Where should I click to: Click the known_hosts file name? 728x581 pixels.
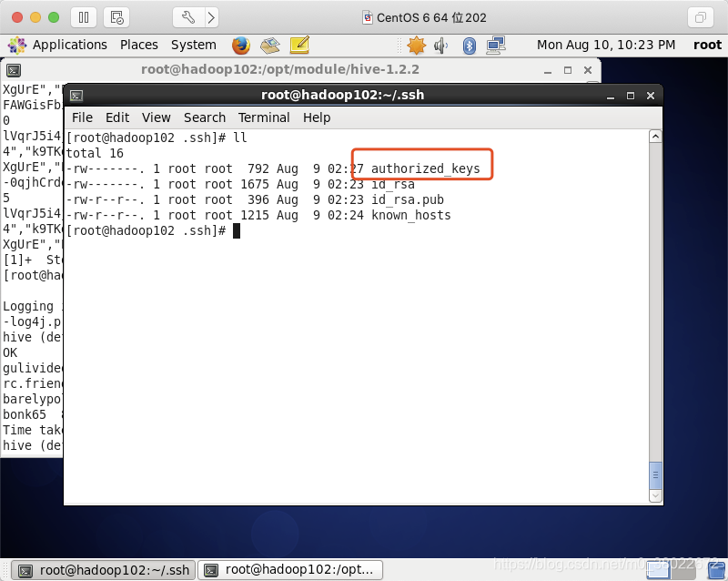[411, 215]
